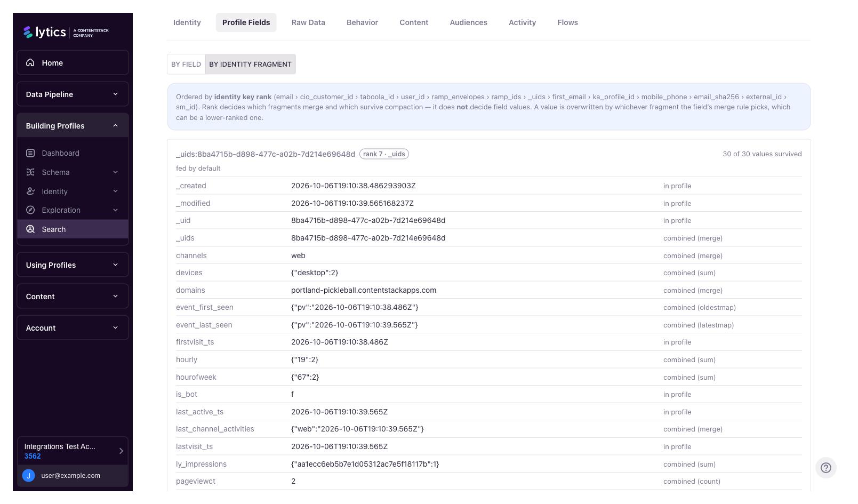Viewport: 858px width, 504px height.
Task: Open the Flows tab
Action: pyautogui.click(x=567, y=22)
